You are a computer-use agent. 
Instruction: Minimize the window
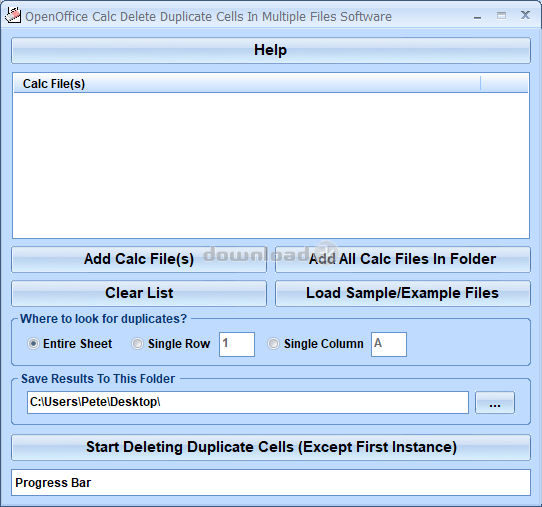(477, 16)
